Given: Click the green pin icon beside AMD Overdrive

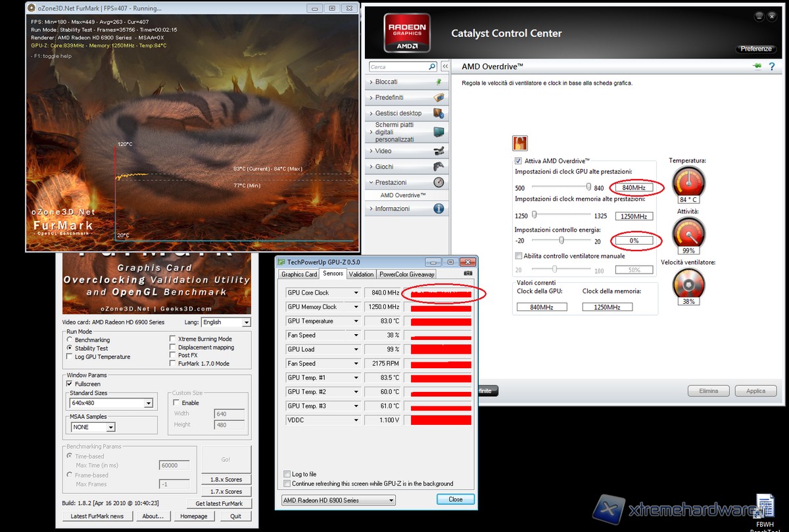Looking at the screenshot, I should pyautogui.click(x=757, y=66).
